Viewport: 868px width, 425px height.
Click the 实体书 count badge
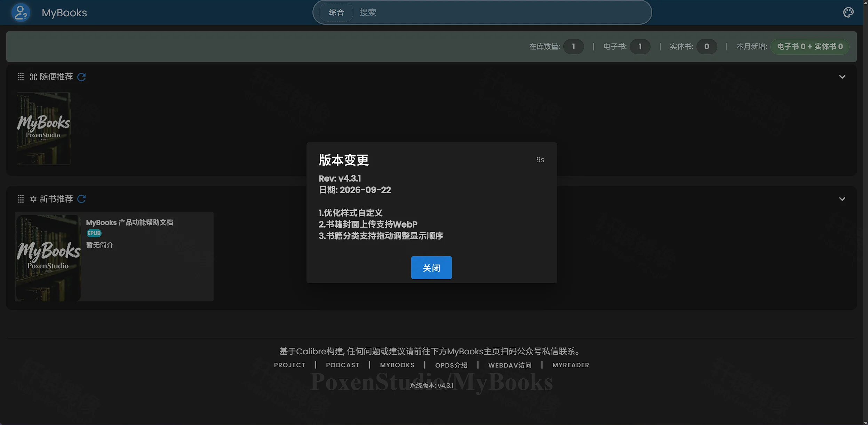point(707,46)
